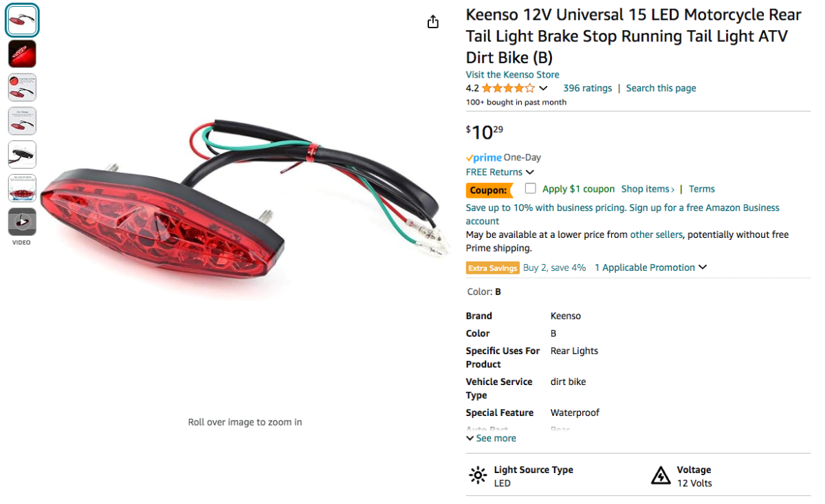Click Search this page link

click(x=661, y=88)
